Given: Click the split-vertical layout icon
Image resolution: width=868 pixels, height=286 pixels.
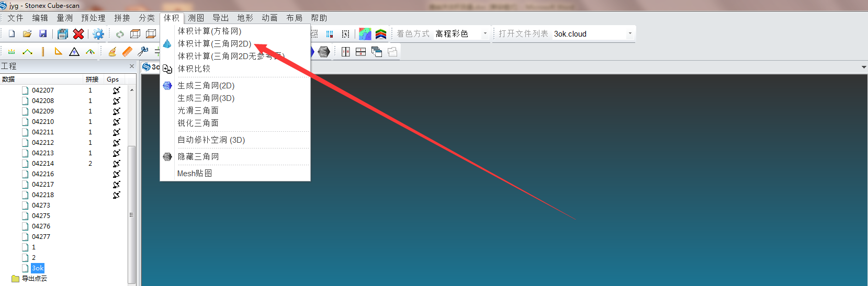Looking at the screenshot, I should coord(345,52).
